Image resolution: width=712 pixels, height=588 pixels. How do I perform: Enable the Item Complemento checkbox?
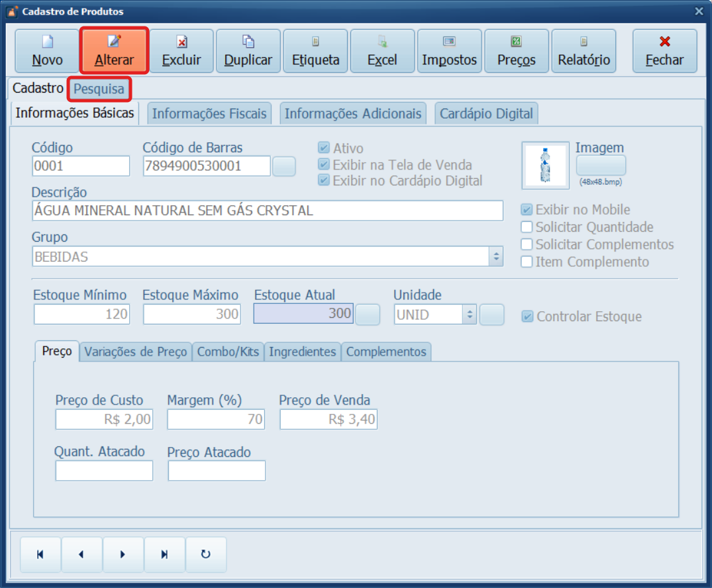click(527, 262)
